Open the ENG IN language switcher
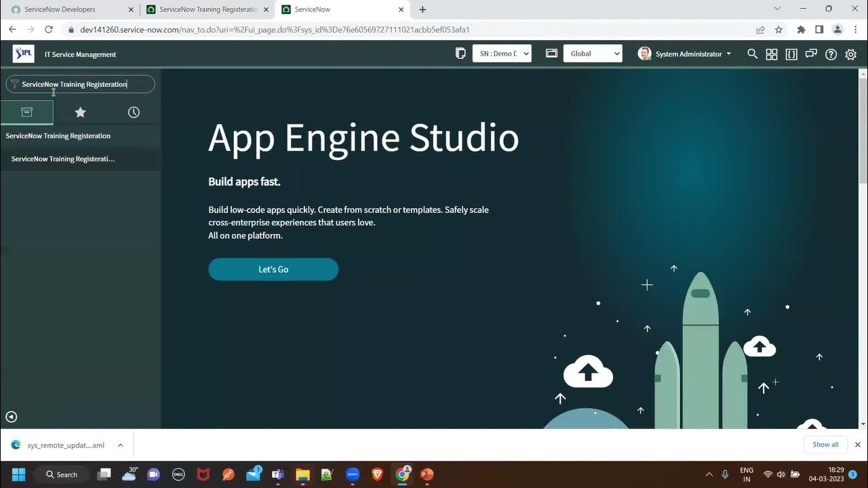 click(x=746, y=474)
